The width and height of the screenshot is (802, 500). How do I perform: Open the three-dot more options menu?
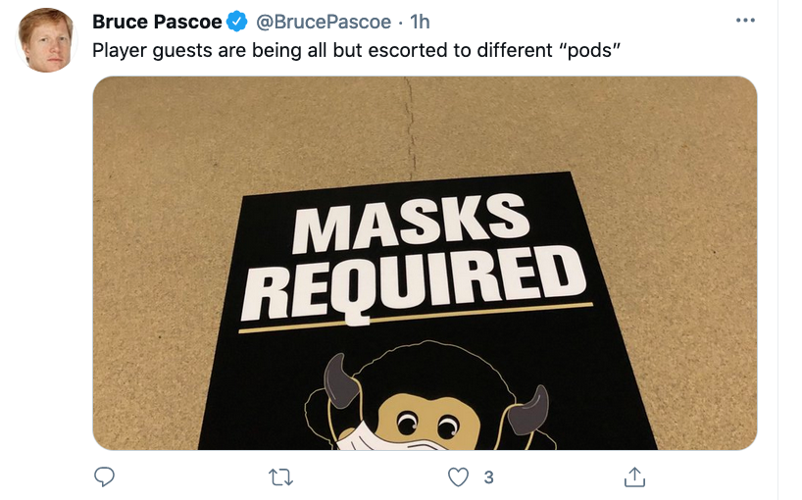click(745, 20)
